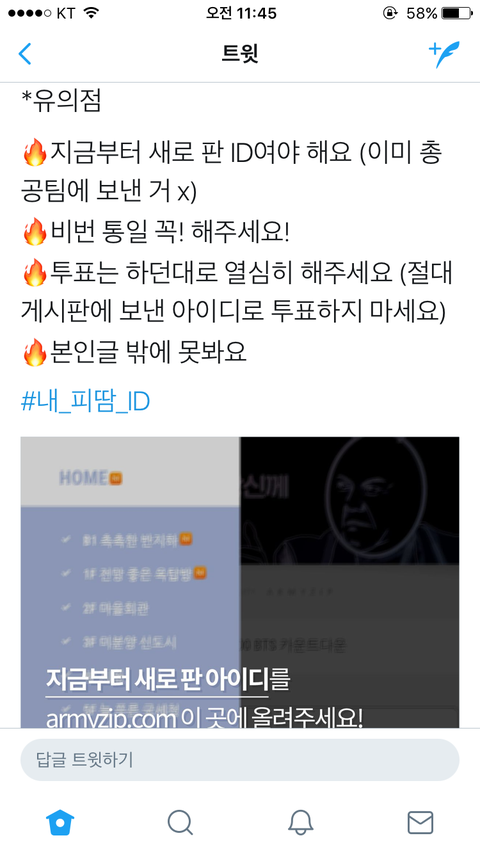Image resolution: width=480 pixels, height=854 pixels.
Task: Tap the 오전 11:45 clock in status bar
Action: tap(241, 13)
